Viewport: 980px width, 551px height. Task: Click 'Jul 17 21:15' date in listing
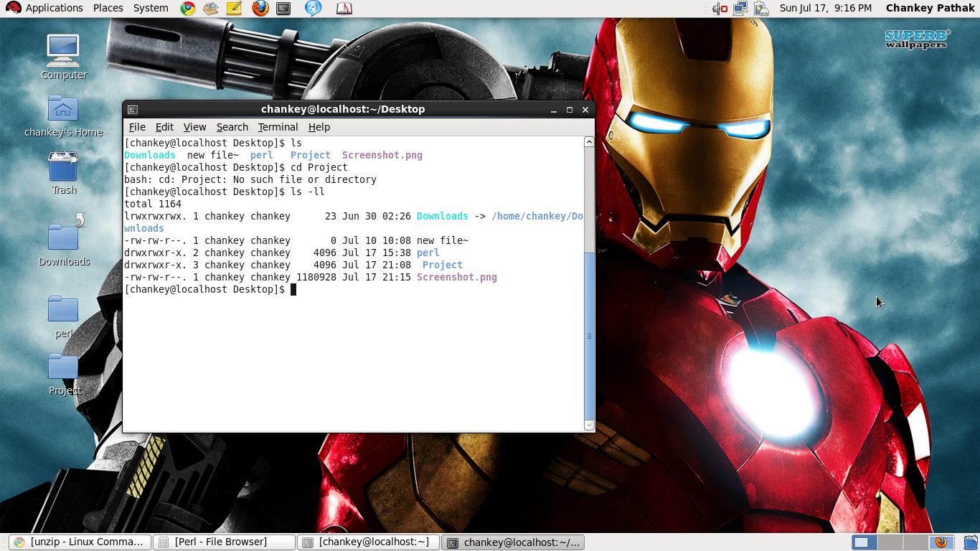(x=377, y=277)
